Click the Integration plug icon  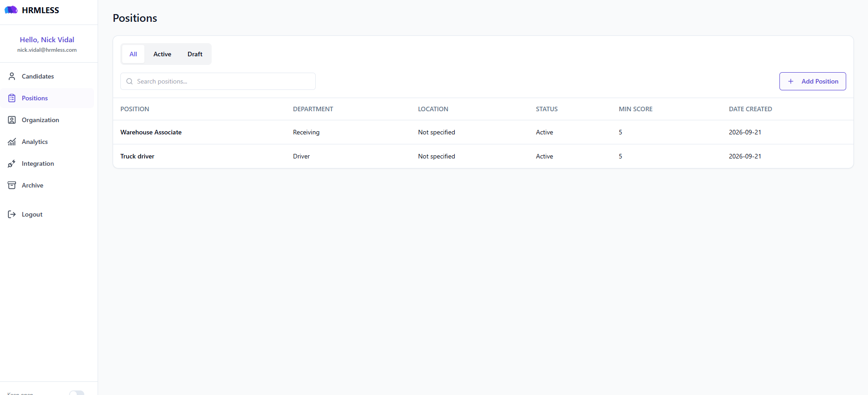point(12,163)
